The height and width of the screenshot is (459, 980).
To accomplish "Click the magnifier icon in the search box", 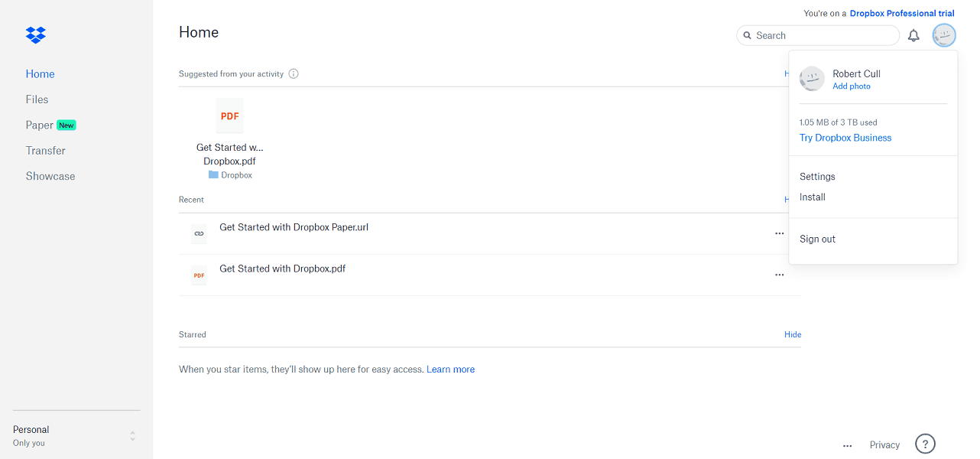I will [748, 36].
